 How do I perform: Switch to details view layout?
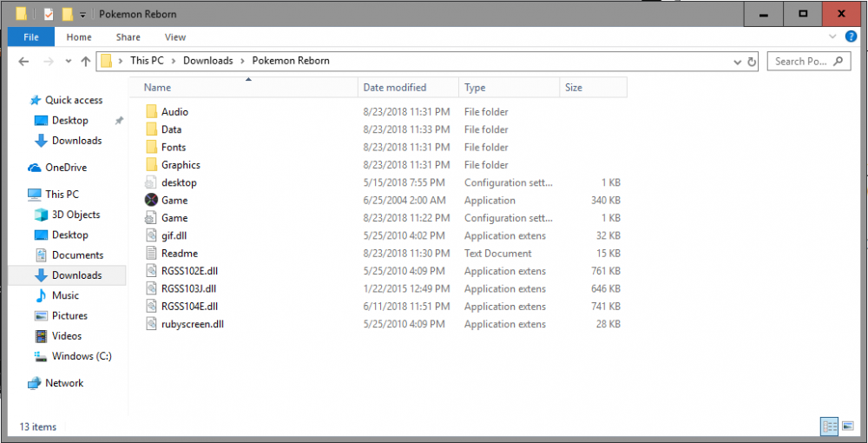(829, 426)
